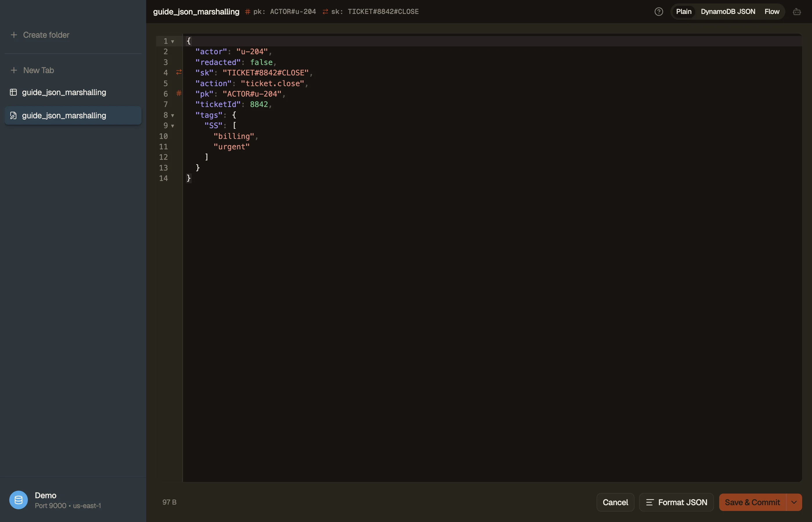The width and height of the screenshot is (812, 522).
Task: Switch to Flow view mode
Action: [x=772, y=12]
